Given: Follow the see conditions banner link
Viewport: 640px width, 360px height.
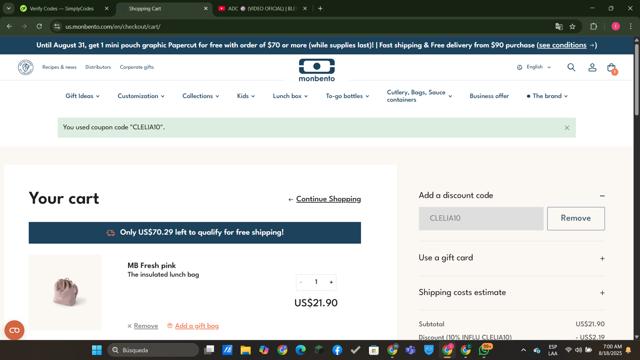Looking at the screenshot, I should pyautogui.click(x=562, y=45).
